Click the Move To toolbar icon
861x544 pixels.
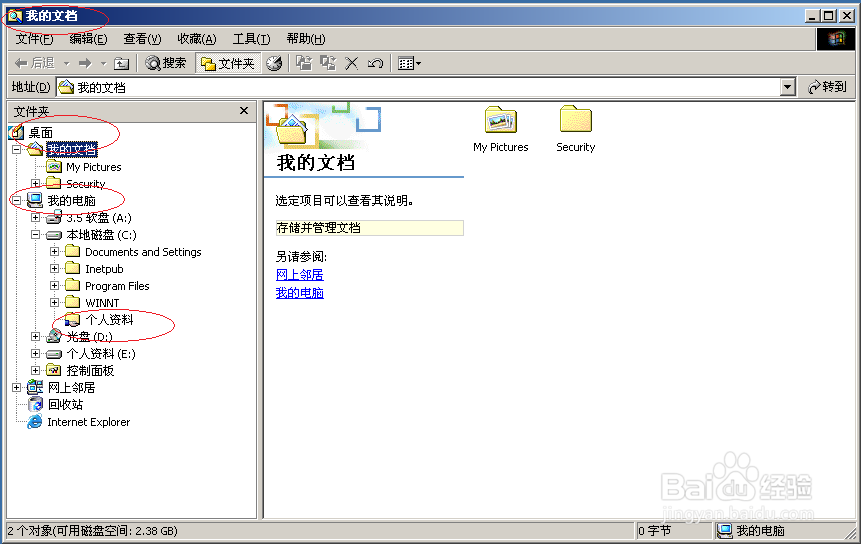click(304, 63)
